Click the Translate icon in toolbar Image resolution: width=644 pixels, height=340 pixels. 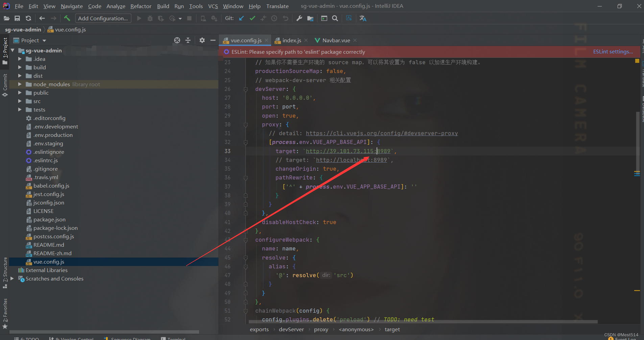pos(363,18)
